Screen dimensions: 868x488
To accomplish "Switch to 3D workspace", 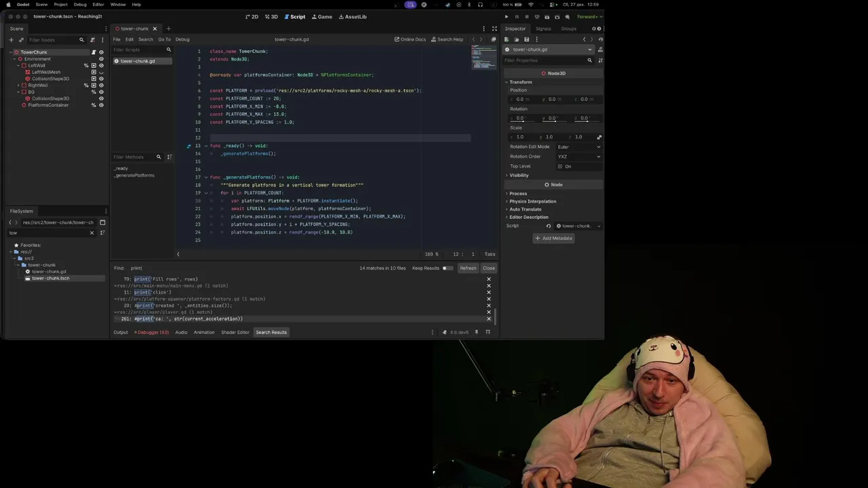I will (271, 16).
